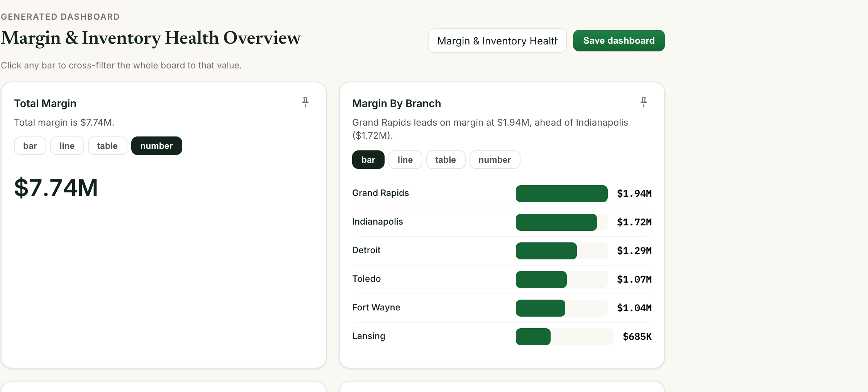Image resolution: width=868 pixels, height=392 pixels.
Task: Click the 'Total margin is $7.74M.' summary text
Action: tap(64, 123)
